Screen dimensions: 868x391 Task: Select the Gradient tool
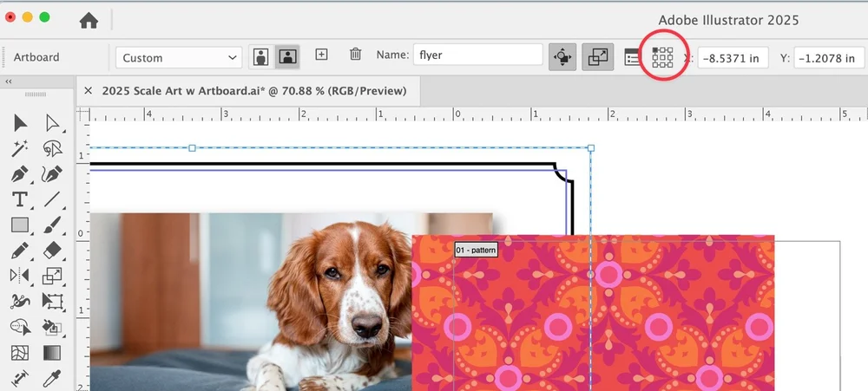[52, 352]
